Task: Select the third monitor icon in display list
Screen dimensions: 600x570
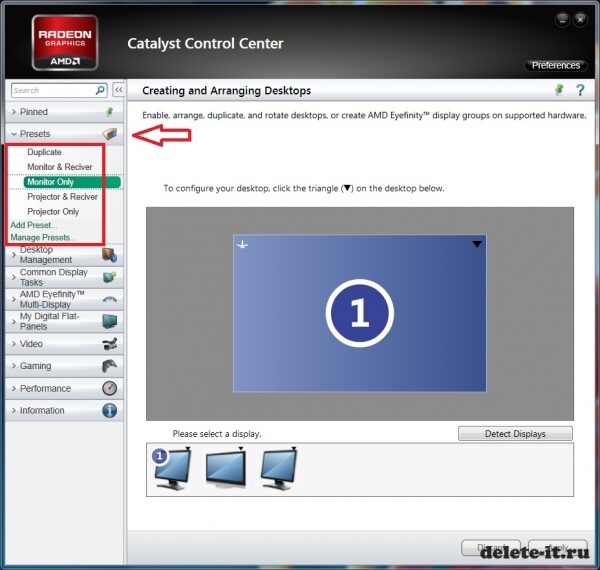Action: pos(279,469)
